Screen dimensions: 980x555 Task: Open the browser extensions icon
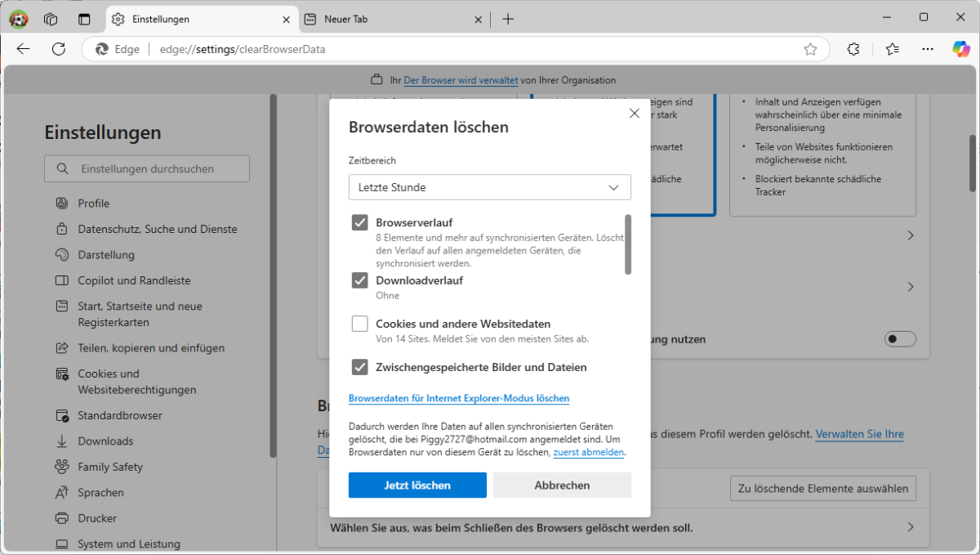(853, 49)
